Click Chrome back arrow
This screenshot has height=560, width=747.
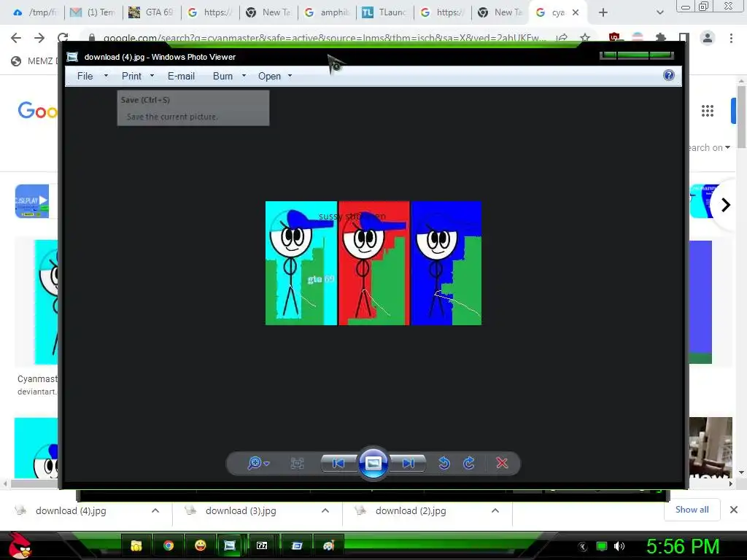point(16,38)
